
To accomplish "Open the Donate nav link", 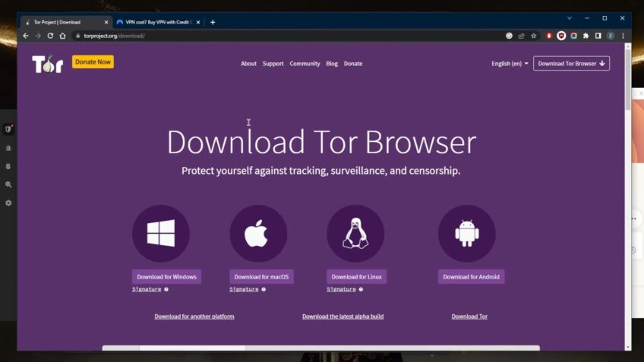I will 353,64.
